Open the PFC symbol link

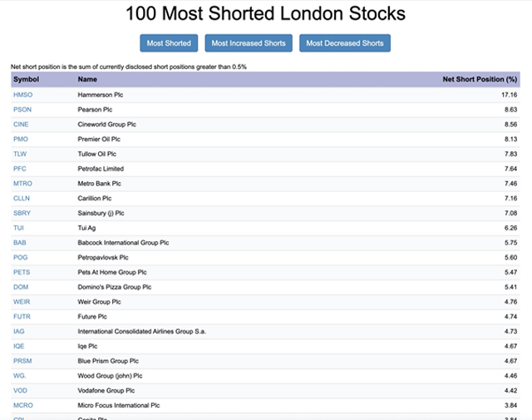click(20, 169)
